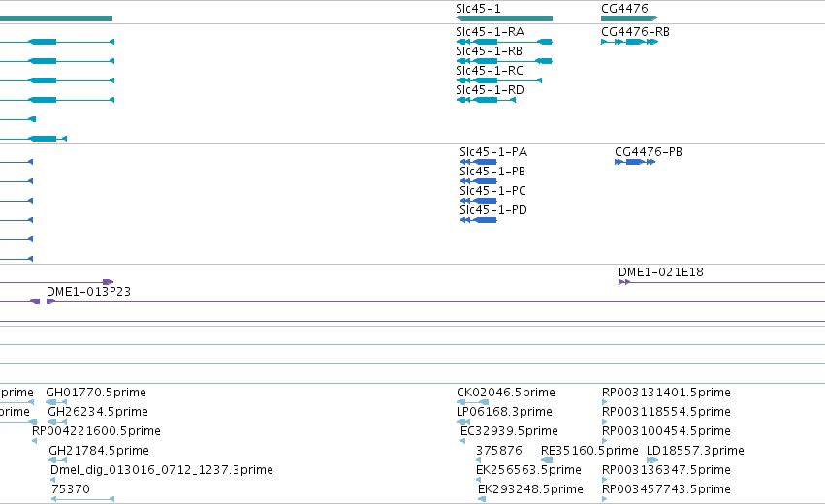Select GH21784.5prime EST label
Image resolution: width=825 pixels, height=504 pixels.
(x=99, y=451)
